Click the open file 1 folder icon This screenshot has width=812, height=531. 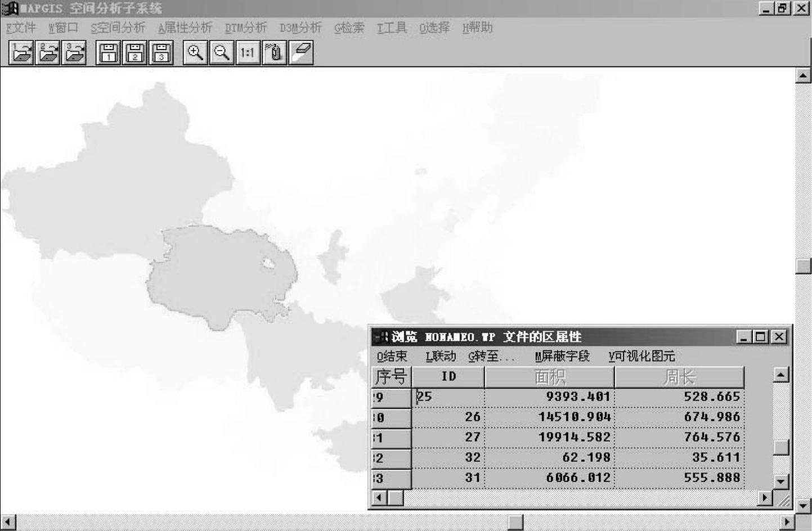coord(21,53)
